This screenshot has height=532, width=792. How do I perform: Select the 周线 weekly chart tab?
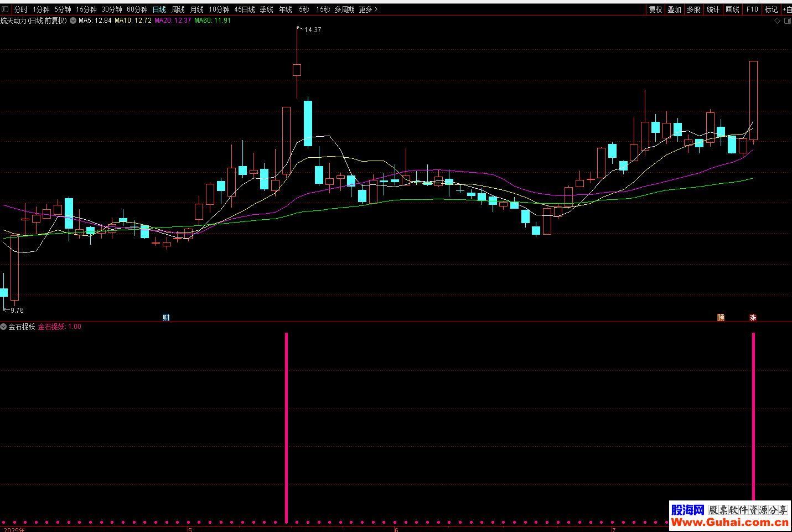[x=178, y=9]
